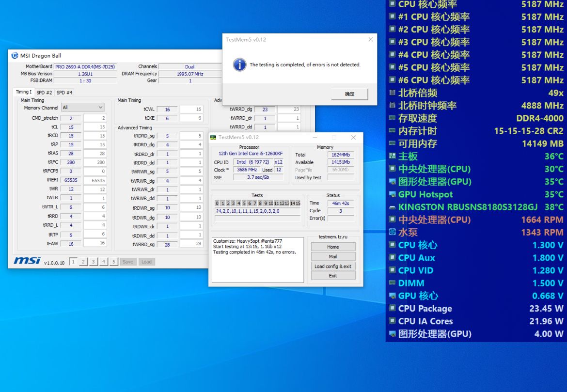Click the test progress bar in Tests
Viewport: 567px width, 392px height.
[x=257, y=219]
